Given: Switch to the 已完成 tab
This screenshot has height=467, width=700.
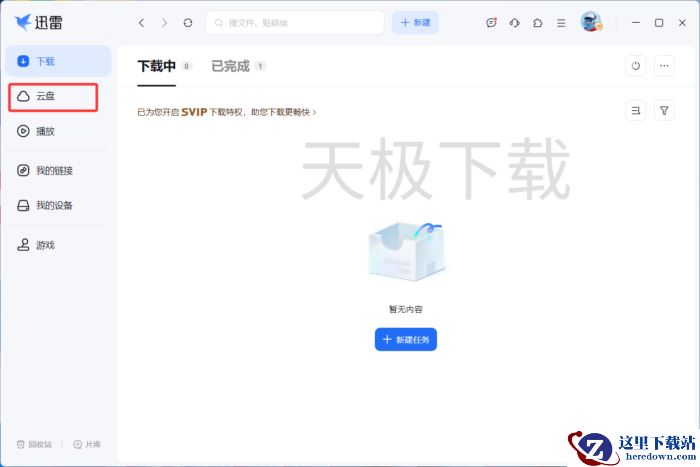Looking at the screenshot, I should pyautogui.click(x=230, y=67).
